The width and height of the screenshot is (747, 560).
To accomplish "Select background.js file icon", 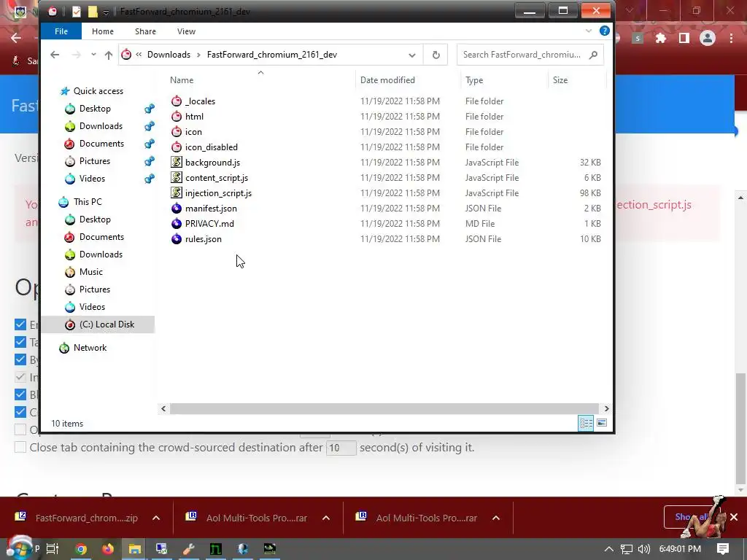I will (x=177, y=162).
